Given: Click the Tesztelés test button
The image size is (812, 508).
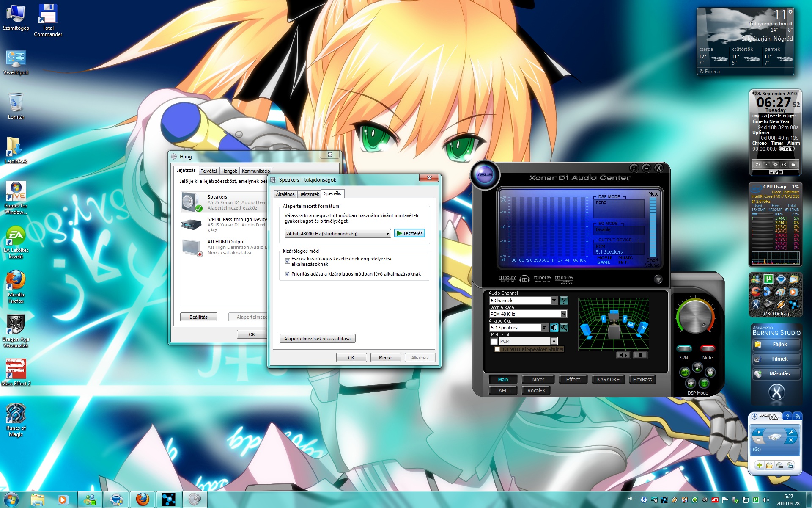Looking at the screenshot, I should click(409, 233).
